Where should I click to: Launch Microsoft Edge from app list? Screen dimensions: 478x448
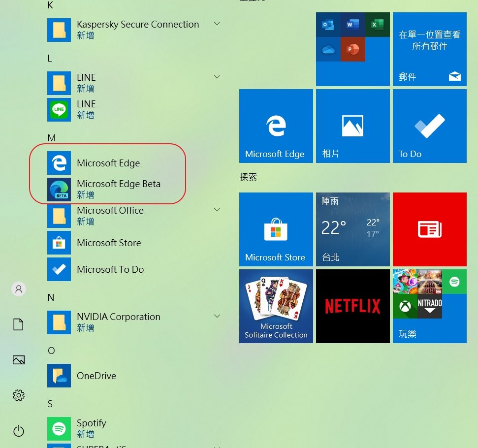click(x=134, y=163)
